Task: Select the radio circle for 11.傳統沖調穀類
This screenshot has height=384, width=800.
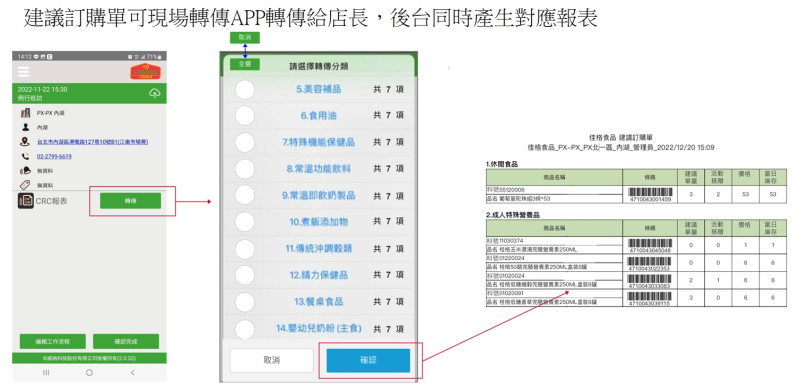Action: 245,249
